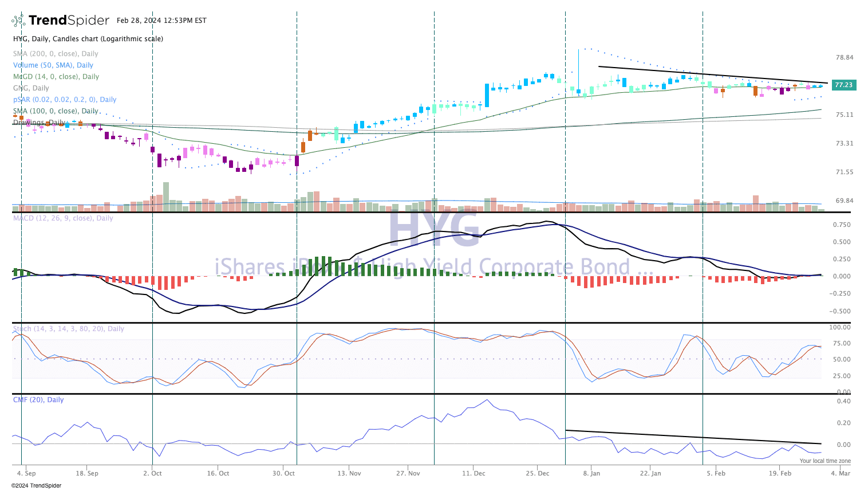Click the TrendSpider spider-web logo icon
868x491 pixels.
pyautogui.click(x=18, y=21)
